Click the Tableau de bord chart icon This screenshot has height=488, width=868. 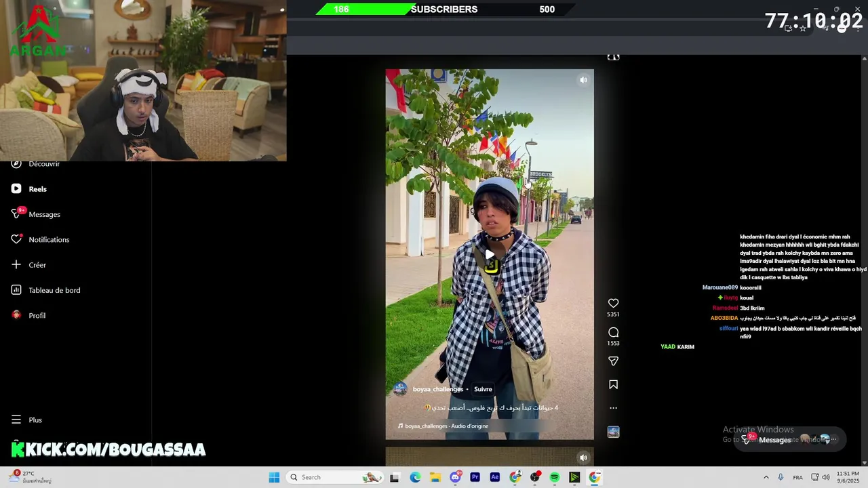coord(16,290)
